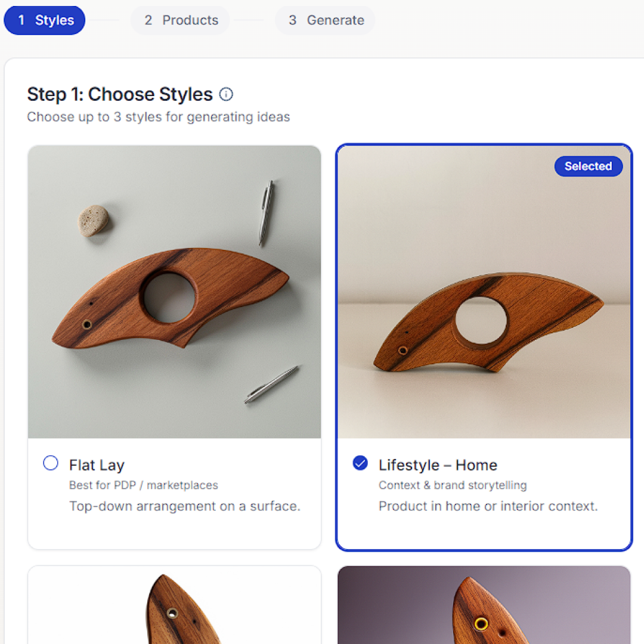Viewport: 644px width, 644px height.
Task: Jump to the Generate step
Action: click(x=325, y=20)
